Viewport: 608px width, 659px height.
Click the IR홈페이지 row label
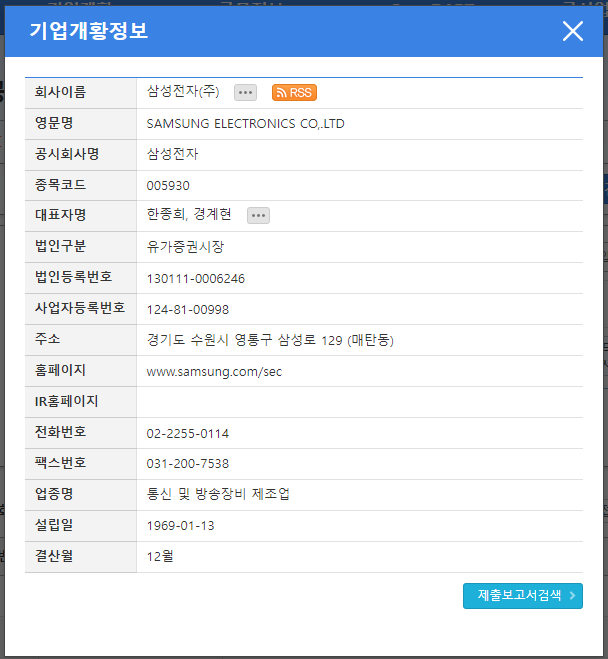pos(66,401)
